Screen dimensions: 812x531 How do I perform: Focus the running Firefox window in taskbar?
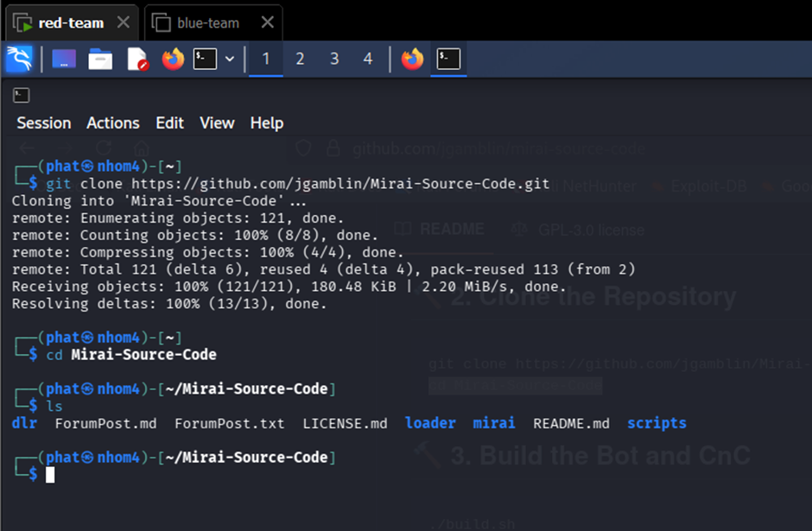coord(412,59)
